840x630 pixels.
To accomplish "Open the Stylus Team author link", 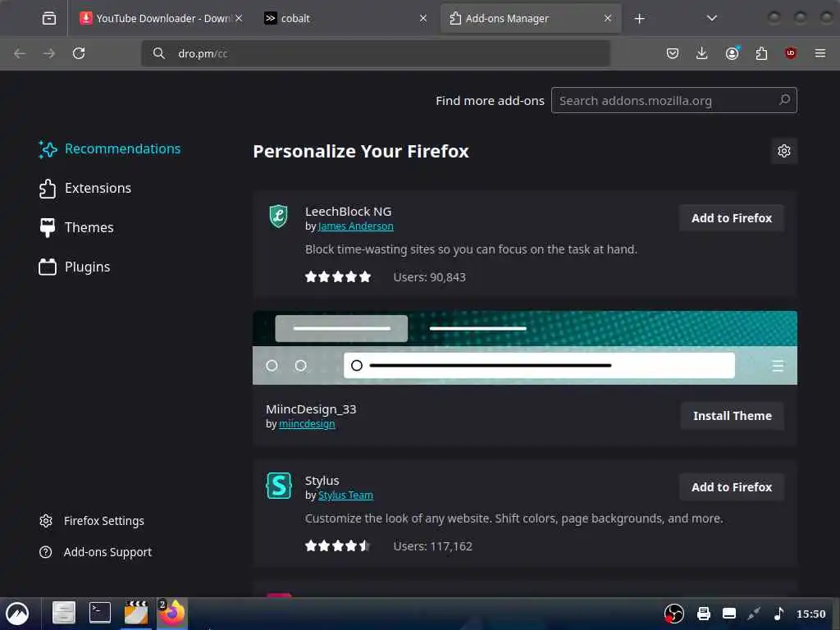I will point(345,495).
